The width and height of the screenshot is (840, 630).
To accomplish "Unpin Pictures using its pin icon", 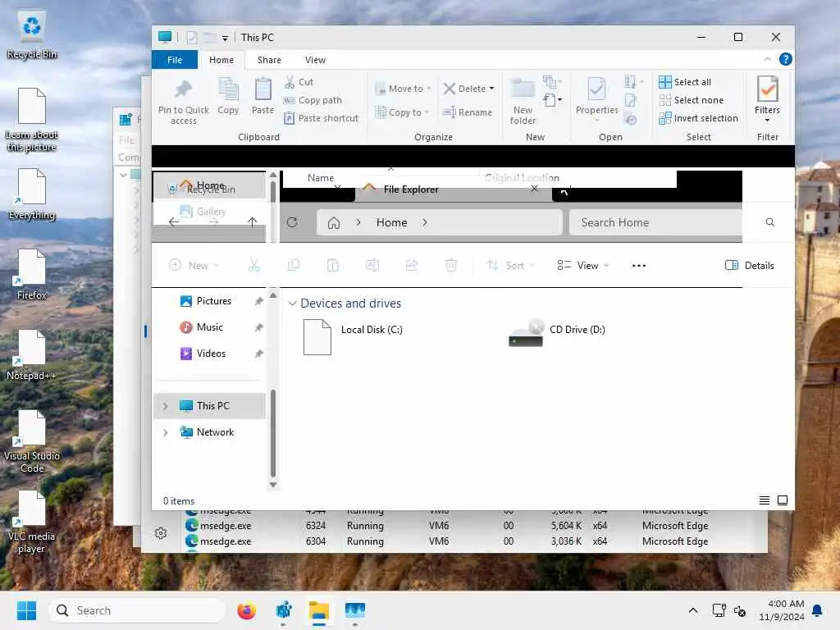I will [258, 302].
